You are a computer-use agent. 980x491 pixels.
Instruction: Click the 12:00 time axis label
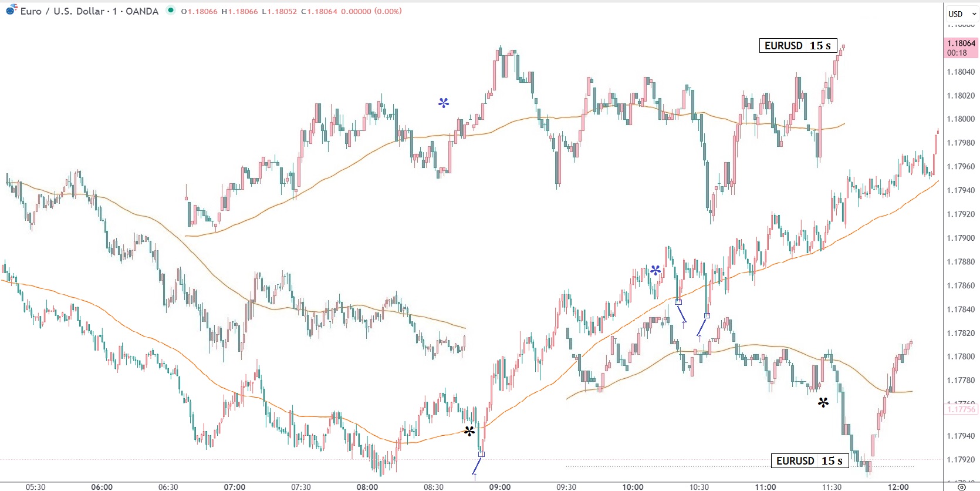point(898,487)
